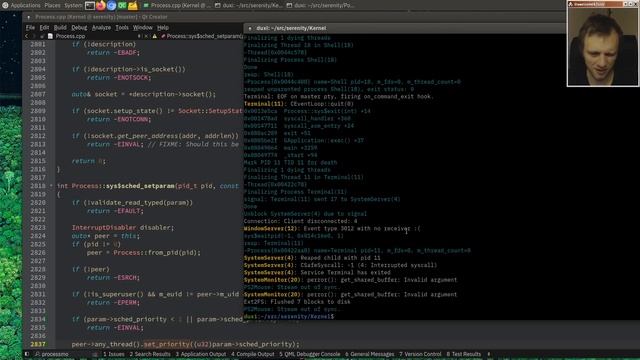
Task: Switch to the third taskbar terminal window entry
Action: tap(320, 6)
